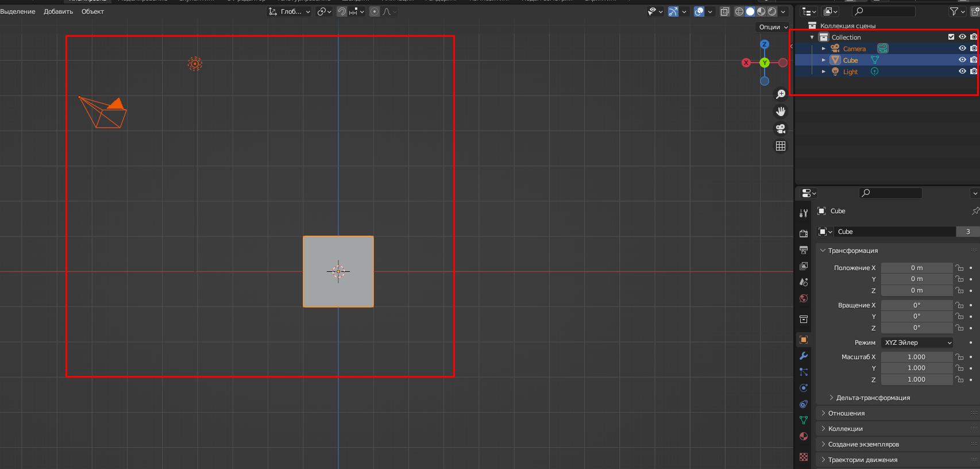
Task: Open the Объект menu
Action: (92, 11)
